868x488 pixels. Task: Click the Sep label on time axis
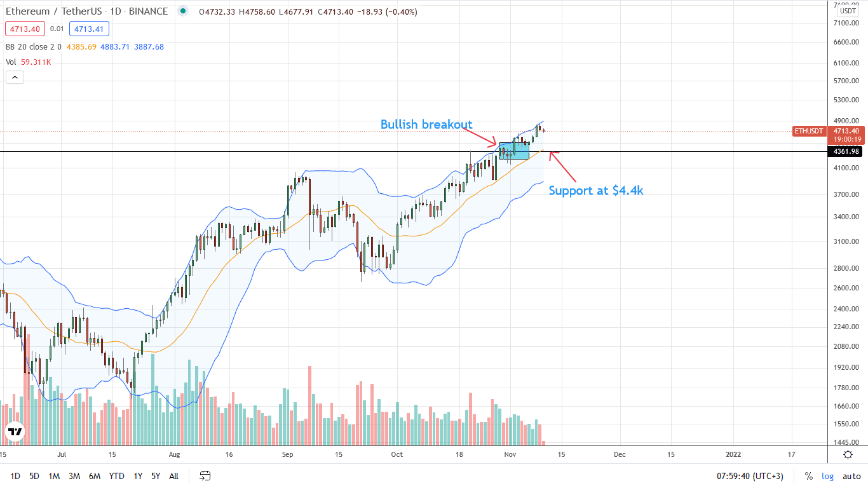[x=287, y=455]
